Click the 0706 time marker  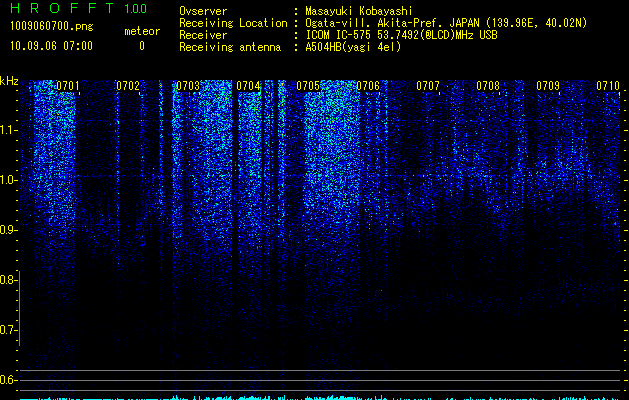(x=368, y=86)
